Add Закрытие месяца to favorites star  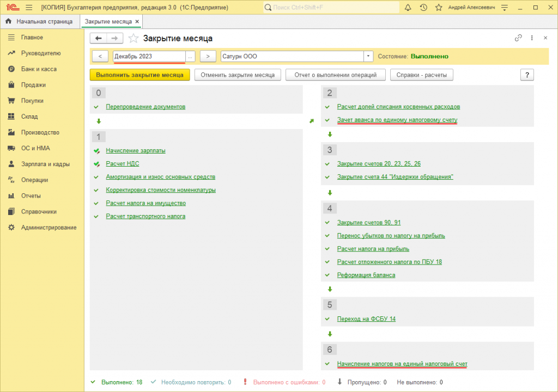[134, 39]
